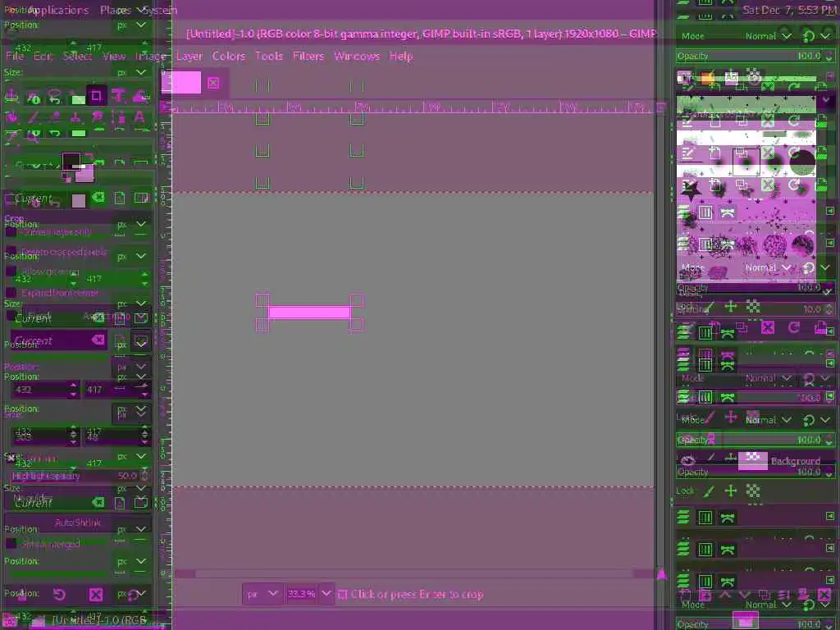Toggle Current layer only checkbox

(11, 232)
